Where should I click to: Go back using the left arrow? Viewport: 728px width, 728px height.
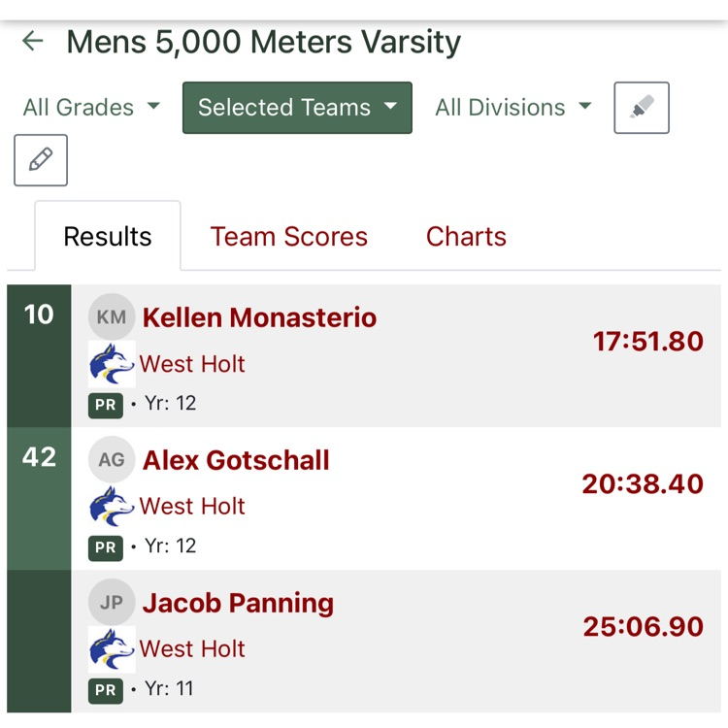(x=33, y=41)
